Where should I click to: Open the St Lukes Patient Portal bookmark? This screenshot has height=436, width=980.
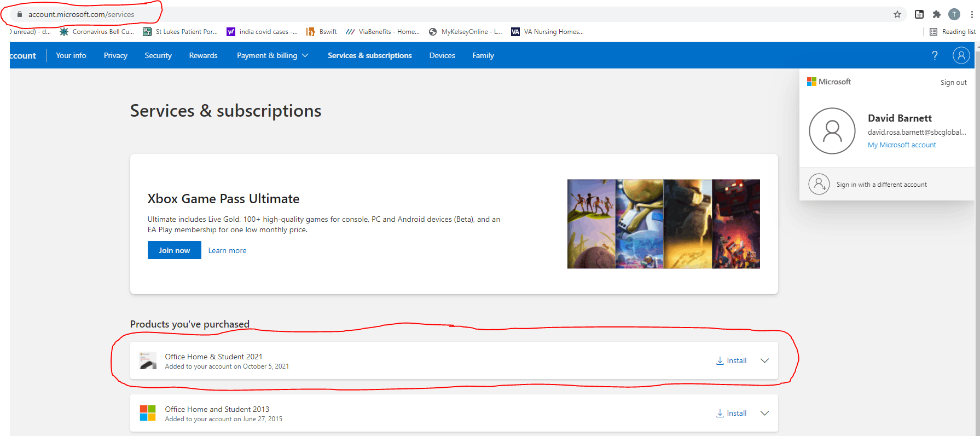180,32
